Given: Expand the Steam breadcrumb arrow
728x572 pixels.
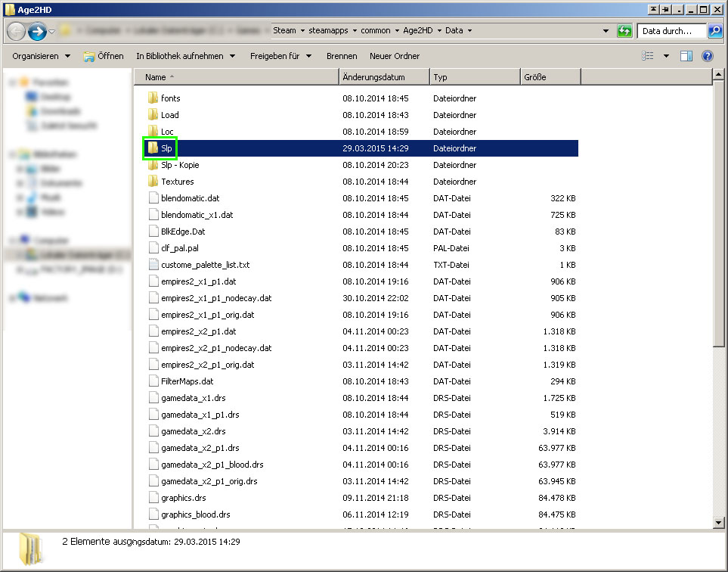Looking at the screenshot, I should 302,31.
